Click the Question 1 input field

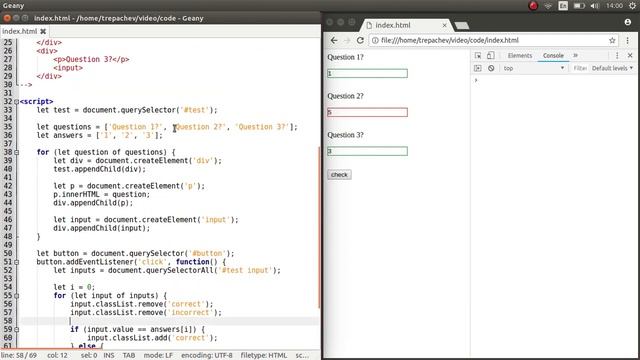click(367, 73)
